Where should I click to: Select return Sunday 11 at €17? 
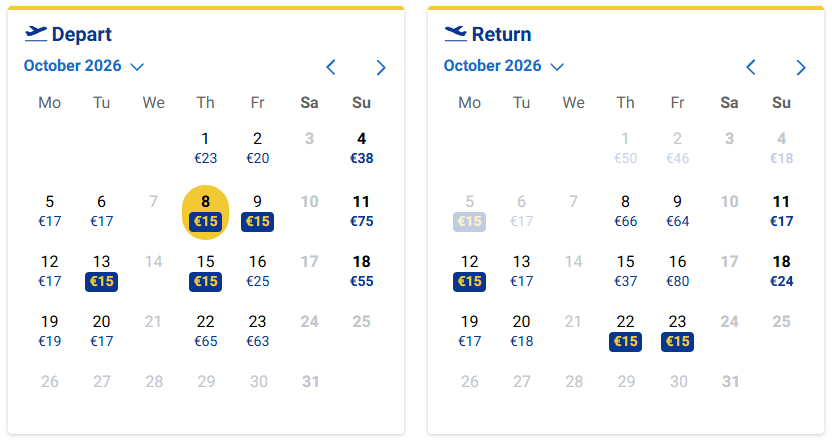pyautogui.click(x=782, y=211)
